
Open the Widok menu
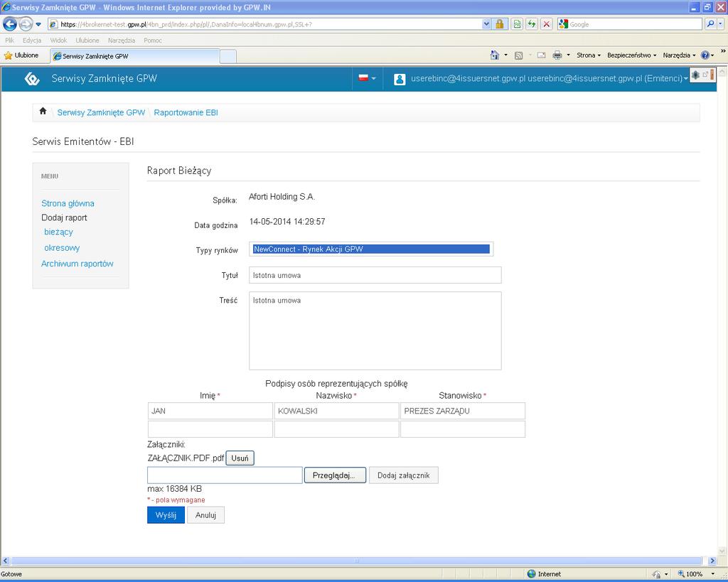click(x=58, y=41)
